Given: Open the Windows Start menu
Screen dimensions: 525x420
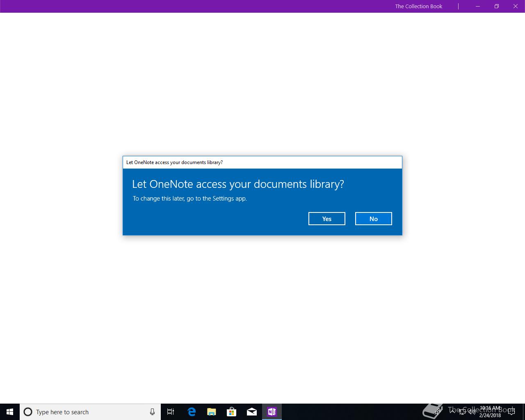Looking at the screenshot, I should (x=10, y=412).
